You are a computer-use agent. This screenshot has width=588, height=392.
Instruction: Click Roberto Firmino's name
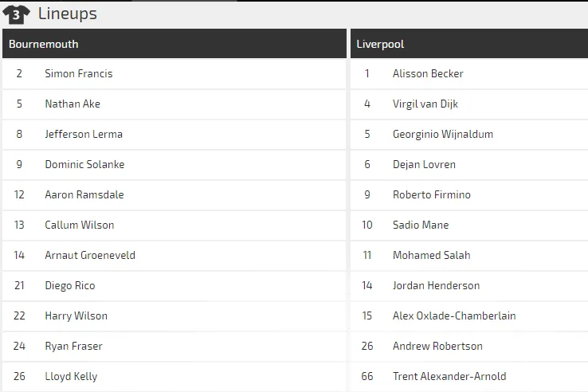click(x=432, y=194)
